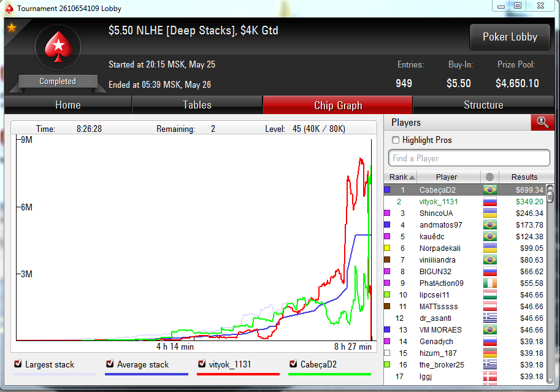Uncheck the vityok_1131 graph line
The image size is (560, 392).
202,364
